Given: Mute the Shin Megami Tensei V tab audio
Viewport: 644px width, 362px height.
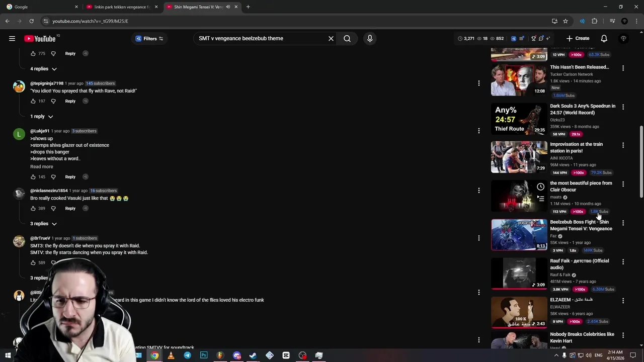Looking at the screenshot, I should coord(228,7).
